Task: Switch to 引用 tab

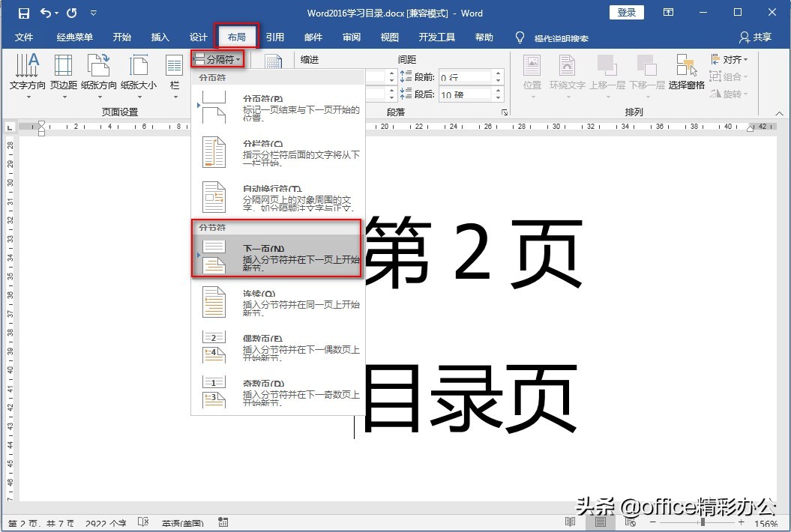Action: tap(275, 37)
